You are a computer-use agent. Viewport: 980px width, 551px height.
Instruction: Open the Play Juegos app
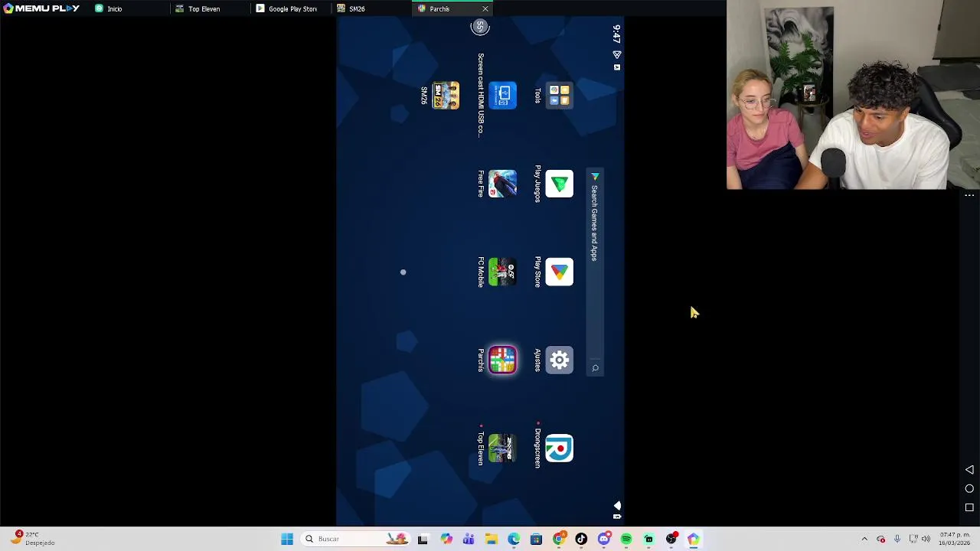559,184
